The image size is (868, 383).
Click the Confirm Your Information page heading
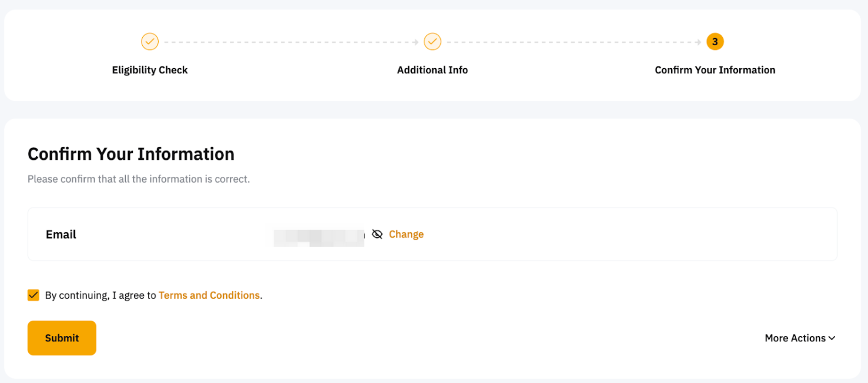[x=131, y=154]
